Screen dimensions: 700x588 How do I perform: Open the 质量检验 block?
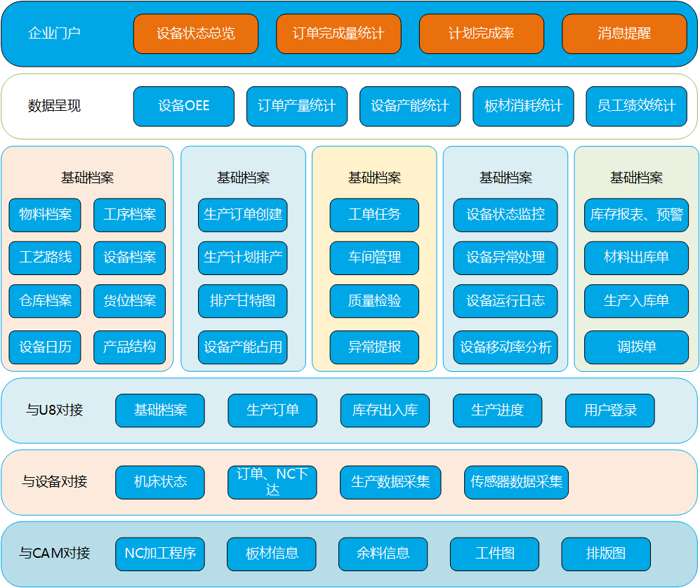tap(374, 301)
